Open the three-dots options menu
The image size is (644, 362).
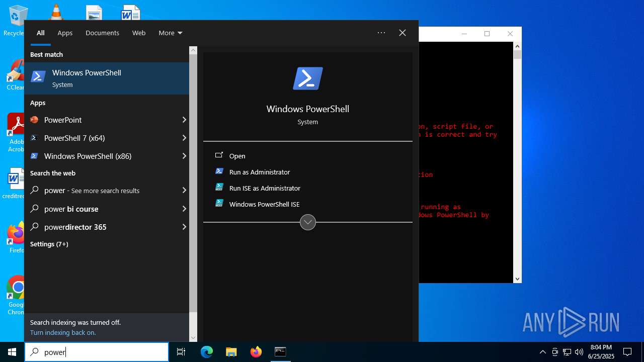tap(381, 33)
